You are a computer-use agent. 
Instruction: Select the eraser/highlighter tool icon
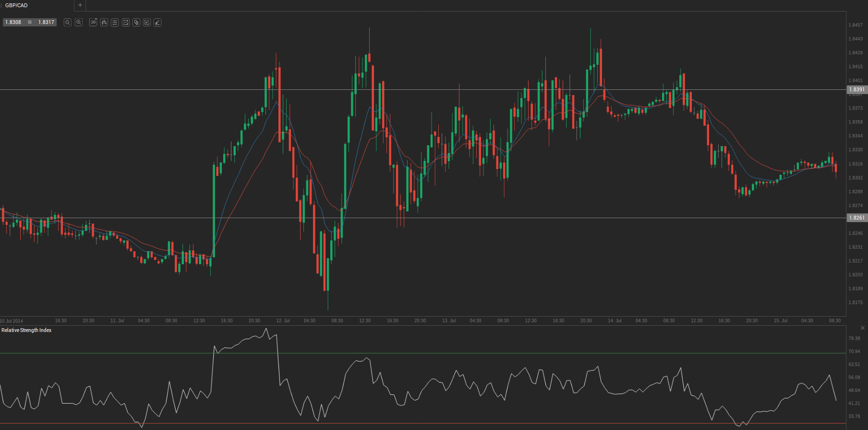(x=157, y=23)
